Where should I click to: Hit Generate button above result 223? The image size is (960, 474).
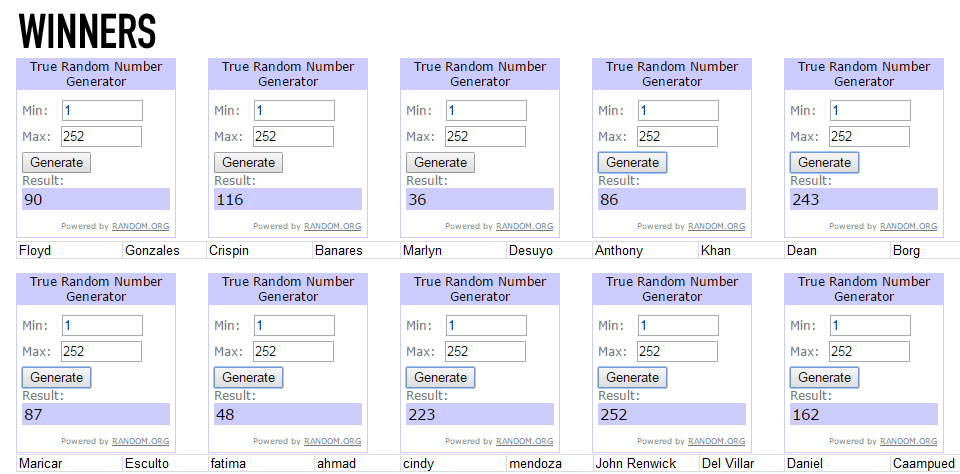pos(440,378)
